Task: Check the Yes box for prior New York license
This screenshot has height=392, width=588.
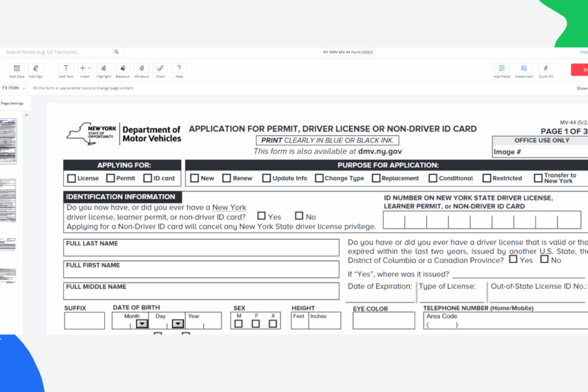Action: click(x=261, y=216)
